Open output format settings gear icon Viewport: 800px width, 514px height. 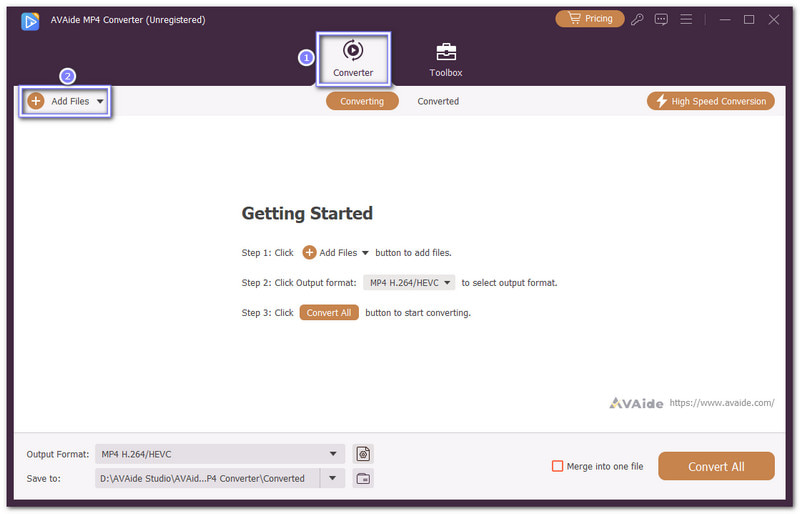pyautogui.click(x=363, y=454)
